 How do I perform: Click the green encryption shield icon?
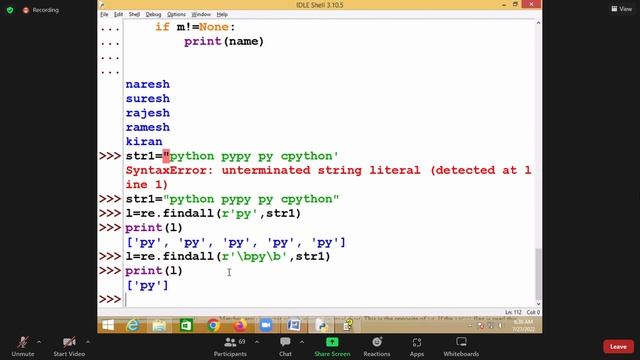[x=10, y=10]
